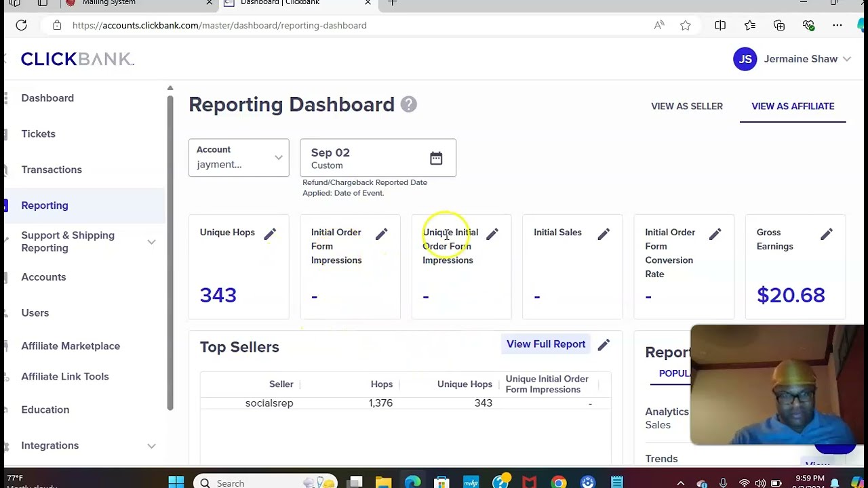Image resolution: width=868 pixels, height=488 pixels.
Task: Switch to View As Affiliate
Action: tap(793, 106)
